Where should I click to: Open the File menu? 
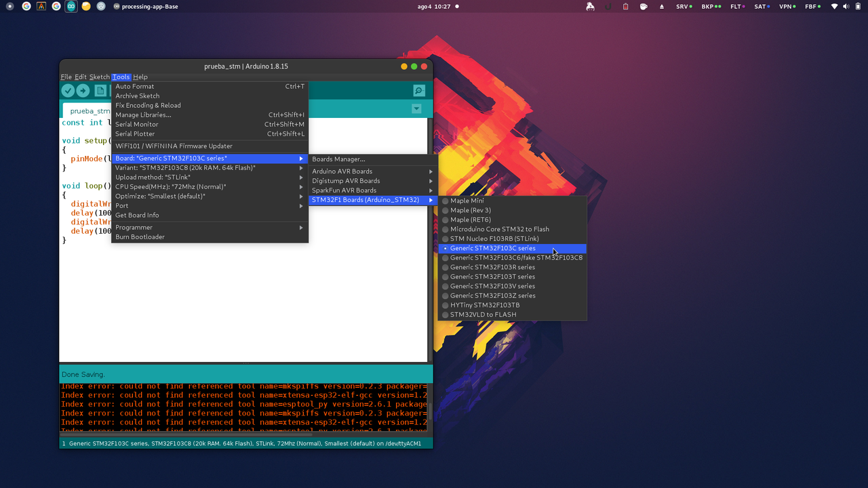click(x=66, y=77)
